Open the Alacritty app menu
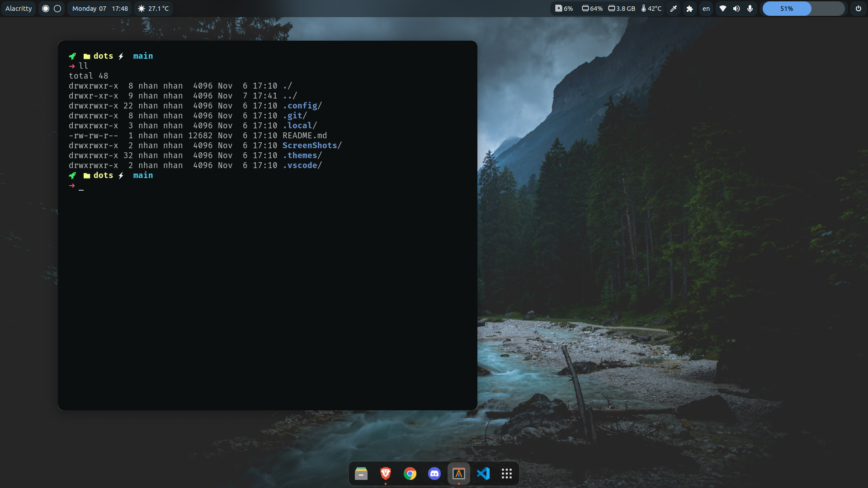 [19, 9]
